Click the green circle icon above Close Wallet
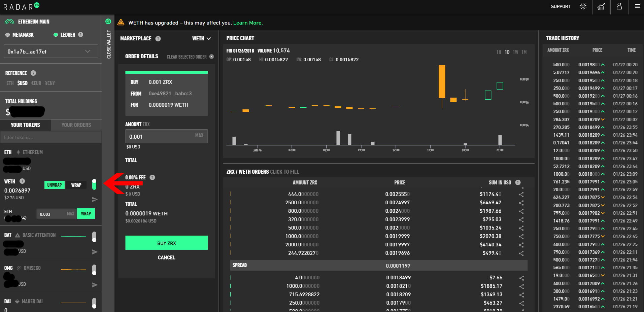This screenshot has width=644, height=312. pyautogui.click(x=108, y=21)
